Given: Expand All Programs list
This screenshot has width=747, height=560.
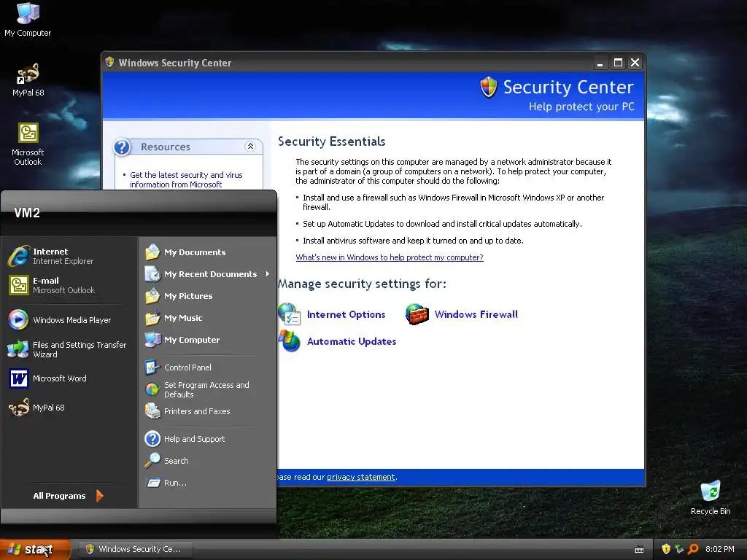Looking at the screenshot, I should 68,496.
